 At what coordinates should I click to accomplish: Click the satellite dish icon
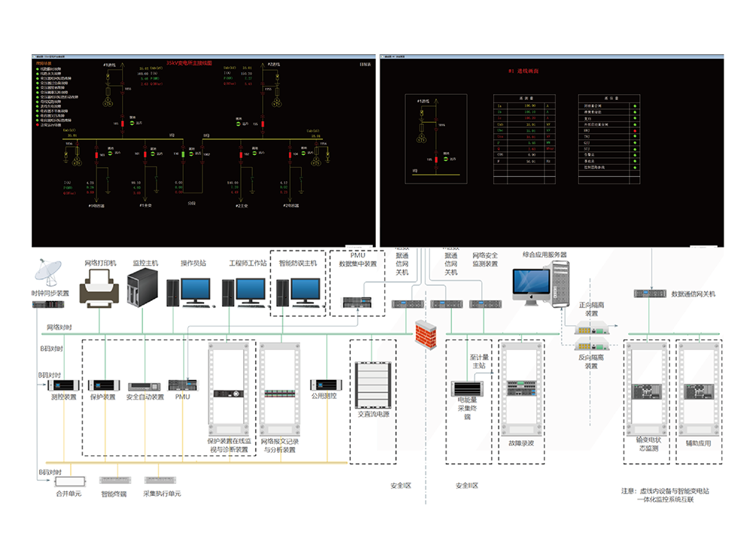[x=49, y=273]
